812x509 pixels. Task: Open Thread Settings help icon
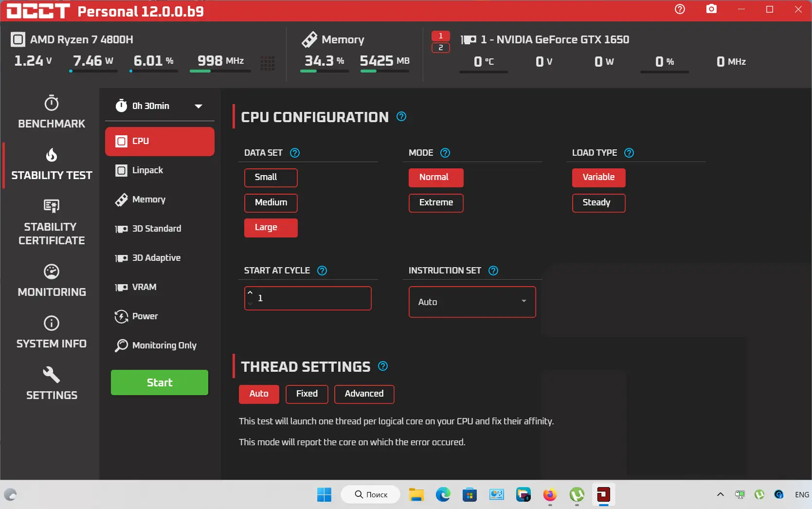(383, 366)
